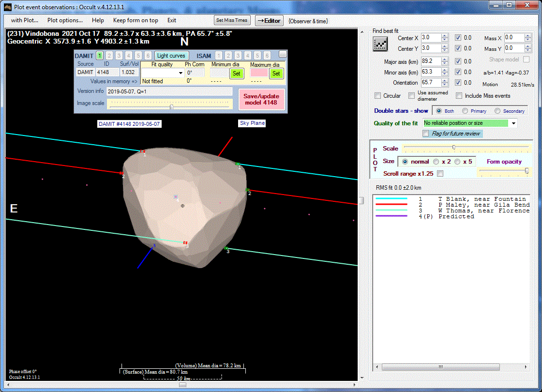Increase Center X with the up arrow
Screen dimensions: 542x392
click(x=444, y=35)
